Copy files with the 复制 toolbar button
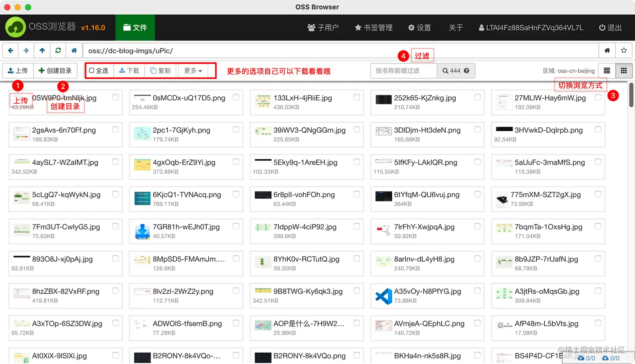Screen dimensions: 635x364 161,71
